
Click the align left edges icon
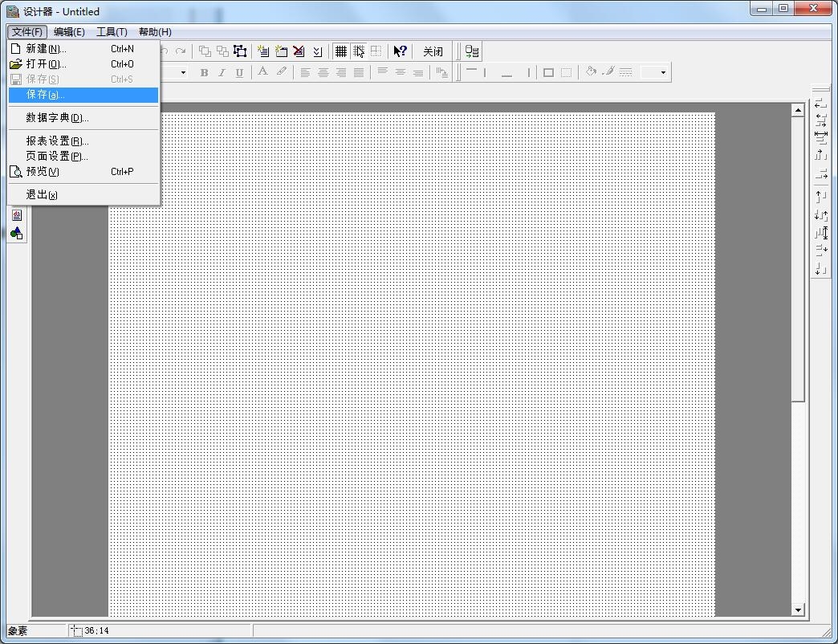click(820, 104)
